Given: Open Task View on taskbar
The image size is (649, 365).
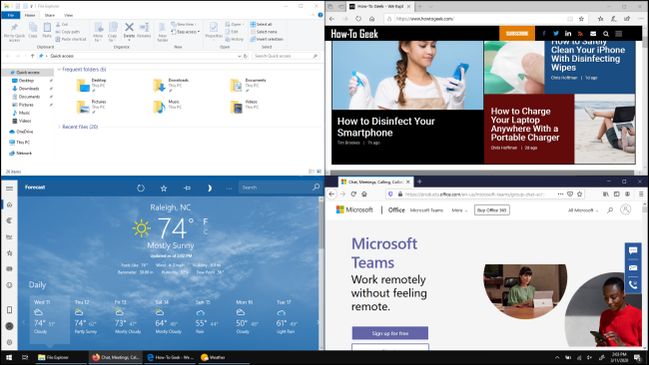Looking at the screenshot, I should (x=25, y=357).
